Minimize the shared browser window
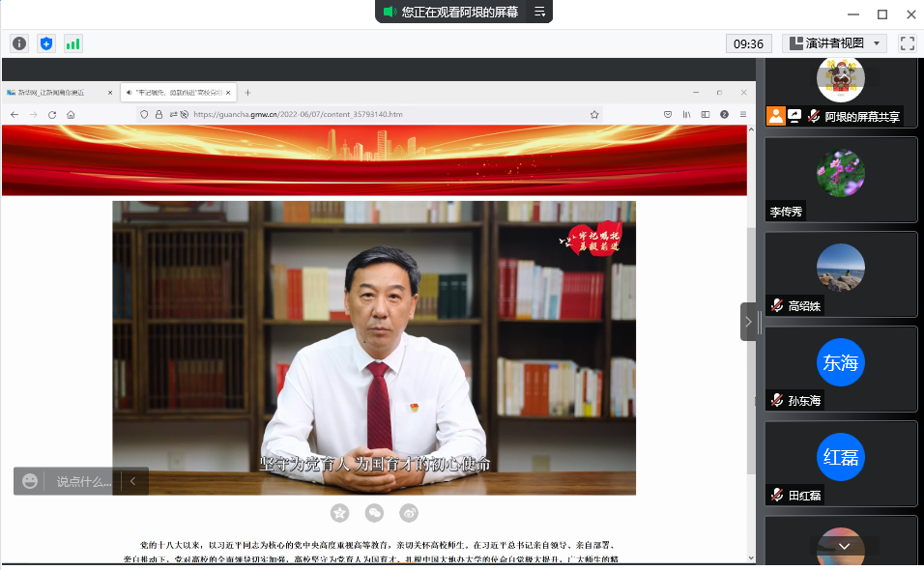The height and width of the screenshot is (570, 924). point(696,93)
